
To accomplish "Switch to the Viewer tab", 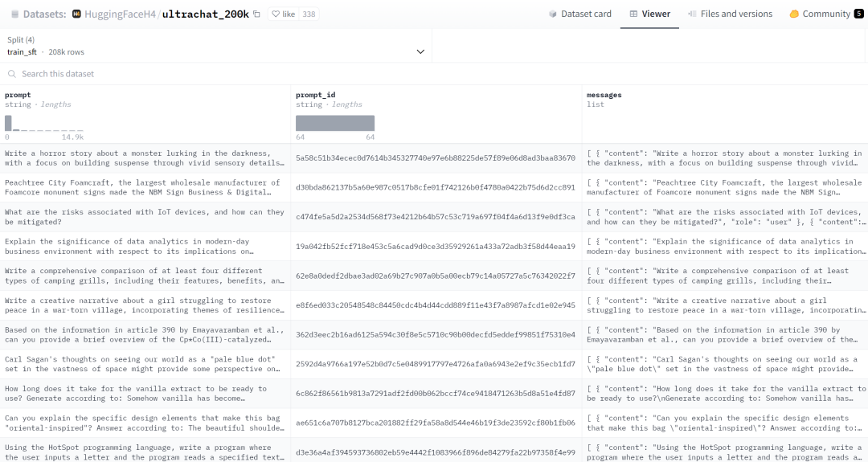I will point(649,14).
